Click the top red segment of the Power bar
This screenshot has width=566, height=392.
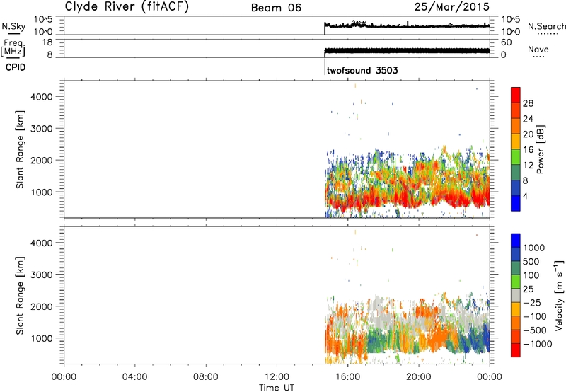pyautogui.click(x=516, y=95)
